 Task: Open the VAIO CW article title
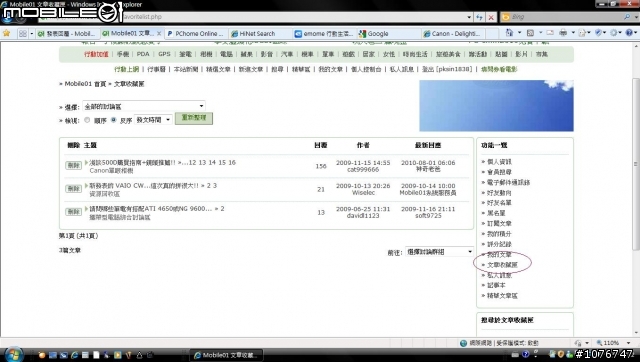[x=144, y=186]
